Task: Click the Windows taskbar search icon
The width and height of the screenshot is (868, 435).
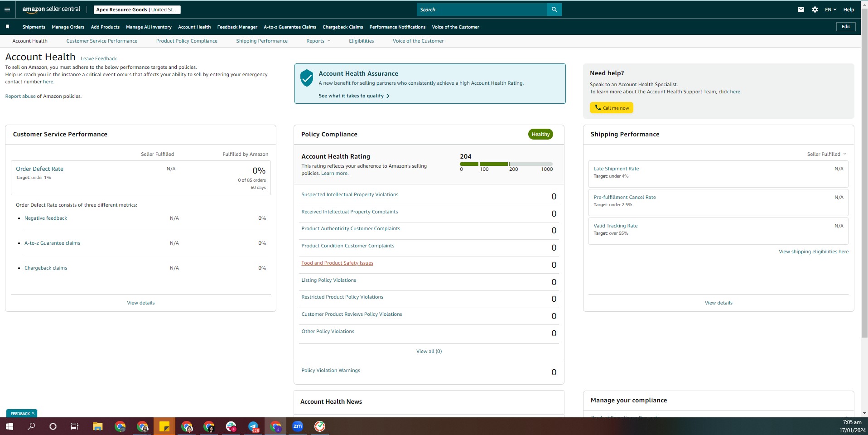Action: tap(31, 426)
